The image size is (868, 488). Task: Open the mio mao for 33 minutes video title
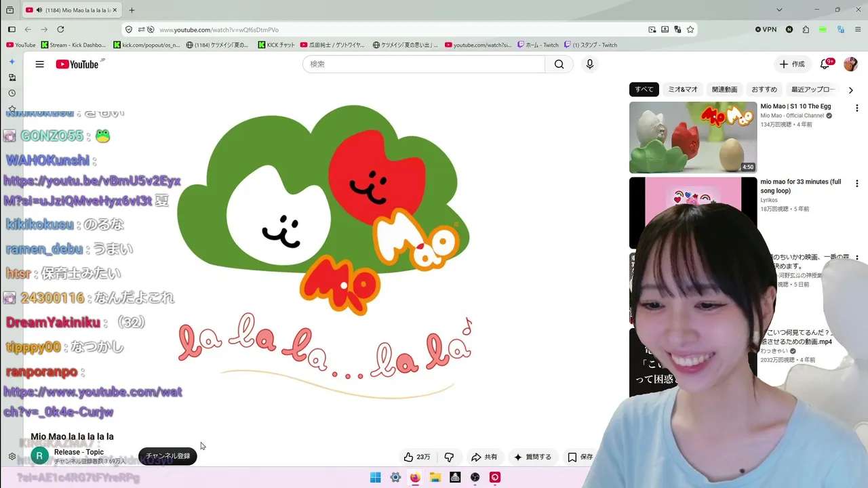[801, 186]
